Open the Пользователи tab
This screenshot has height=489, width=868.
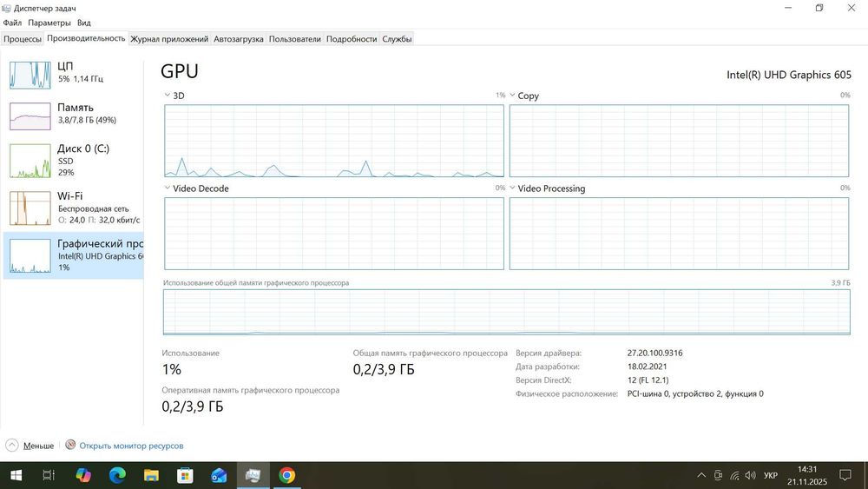(x=295, y=39)
